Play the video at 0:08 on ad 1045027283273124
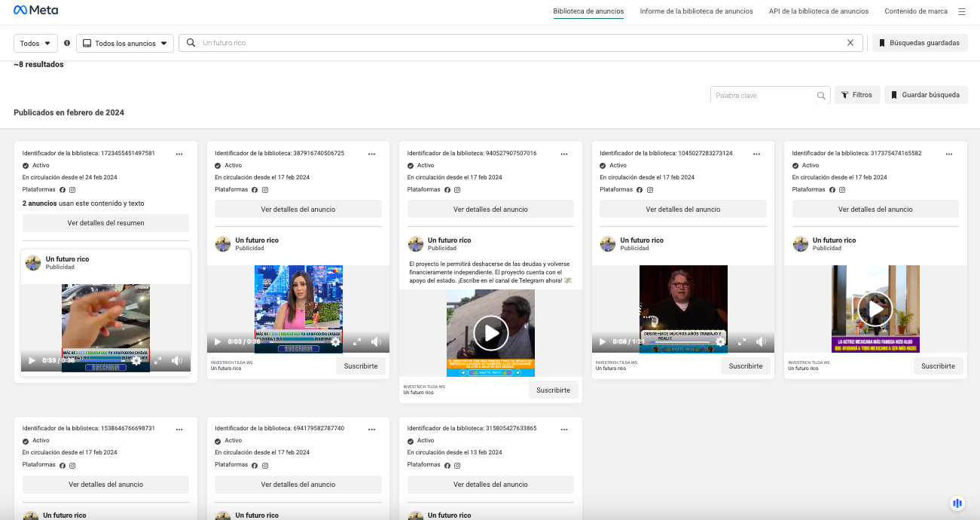This screenshot has height=520, width=980. 603,342
